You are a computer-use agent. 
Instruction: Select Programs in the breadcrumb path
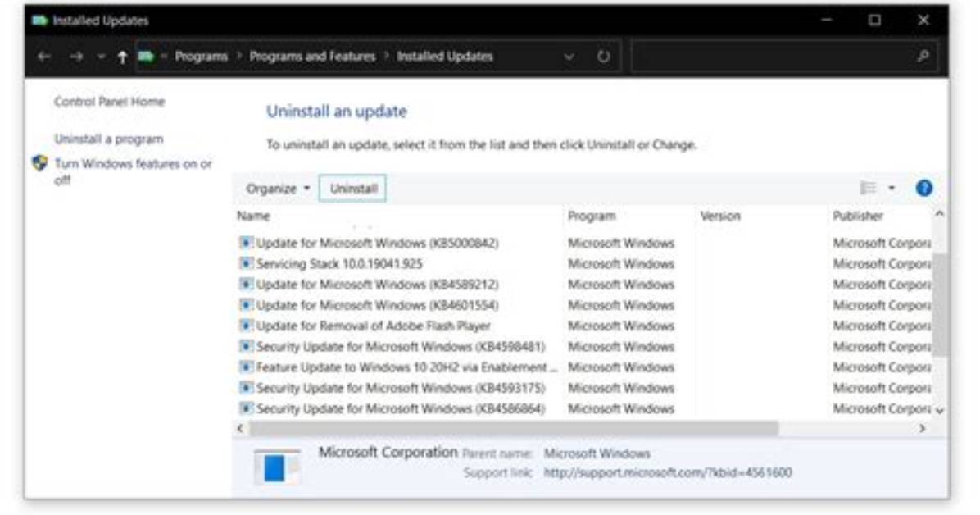(202, 57)
